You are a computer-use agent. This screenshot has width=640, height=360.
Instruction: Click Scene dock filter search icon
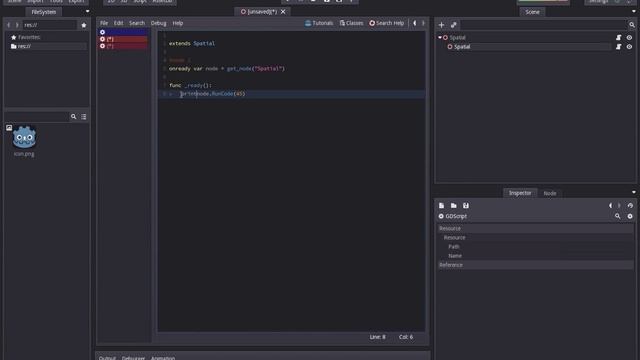click(632, 25)
